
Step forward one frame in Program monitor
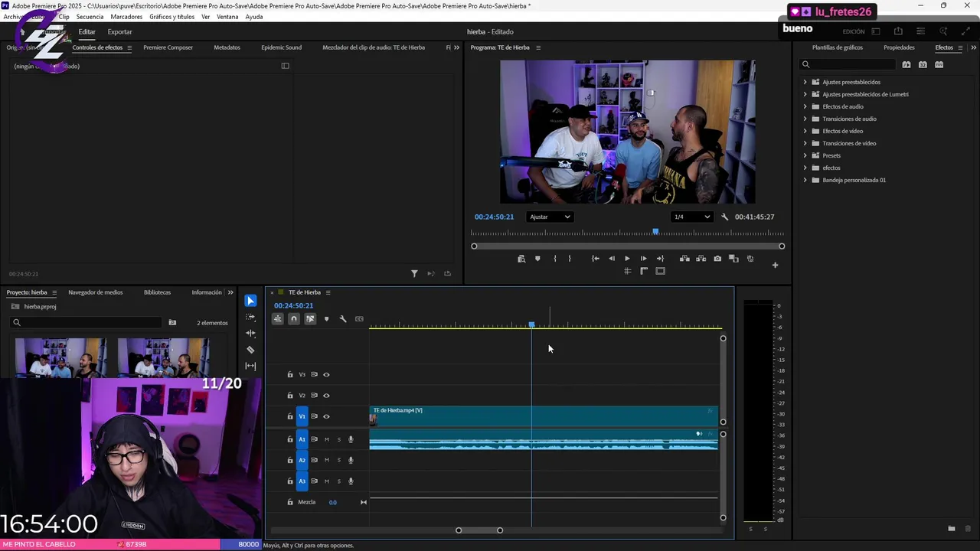coord(643,259)
